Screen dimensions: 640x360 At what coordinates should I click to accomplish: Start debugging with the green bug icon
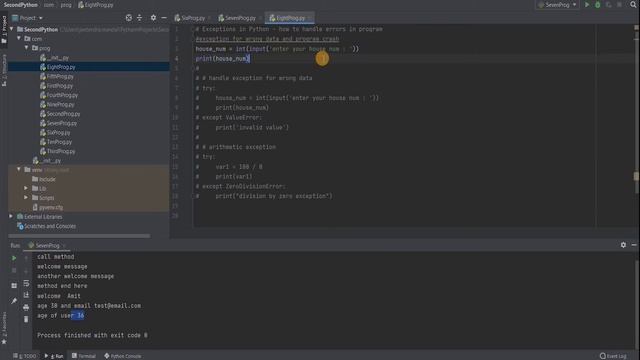pyautogui.click(x=598, y=5)
